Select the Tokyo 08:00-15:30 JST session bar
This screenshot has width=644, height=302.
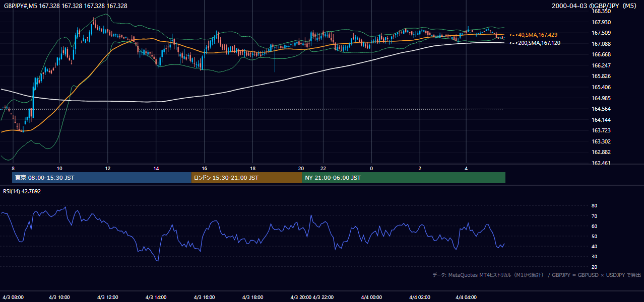[101, 178]
